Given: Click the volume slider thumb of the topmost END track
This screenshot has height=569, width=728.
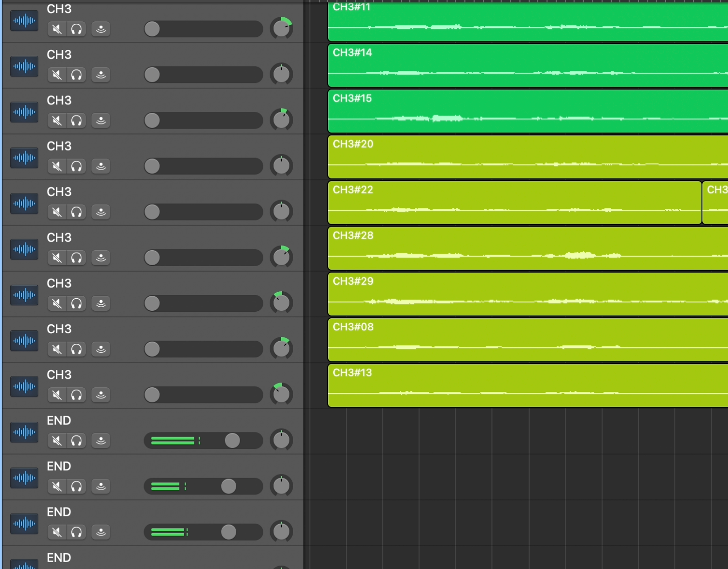Looking at the screenshot, I should [x=232, y=440].
